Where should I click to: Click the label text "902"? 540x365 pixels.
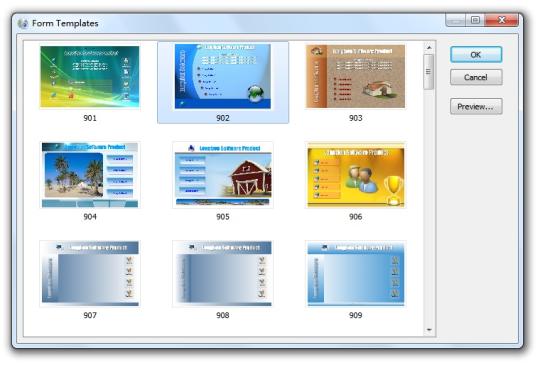[223, 118]
